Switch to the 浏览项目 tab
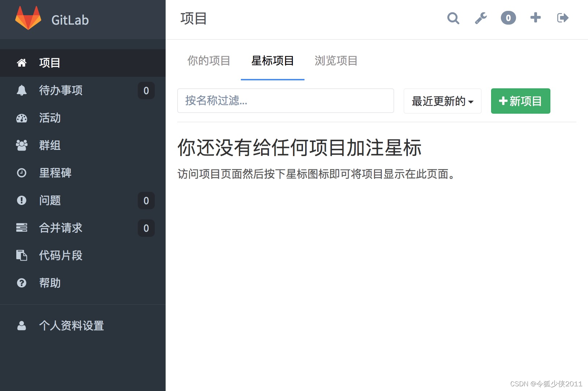This screenshot has width=588, height=391. (x=336, y=61)
